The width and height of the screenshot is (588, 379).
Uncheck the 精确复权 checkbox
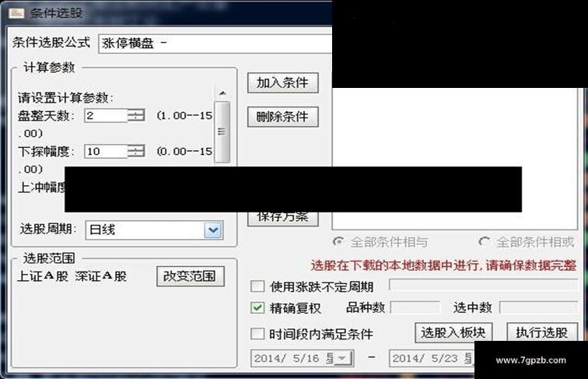tap(257, 307)
